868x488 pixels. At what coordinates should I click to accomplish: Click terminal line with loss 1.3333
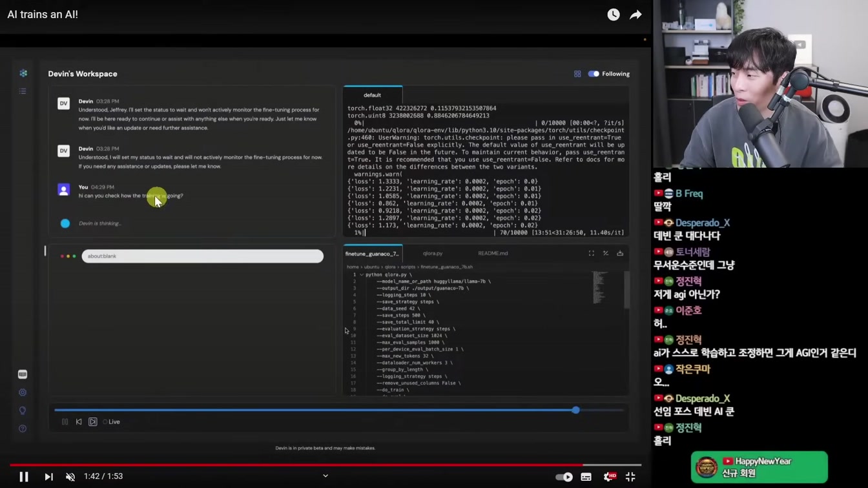[443, 181]
